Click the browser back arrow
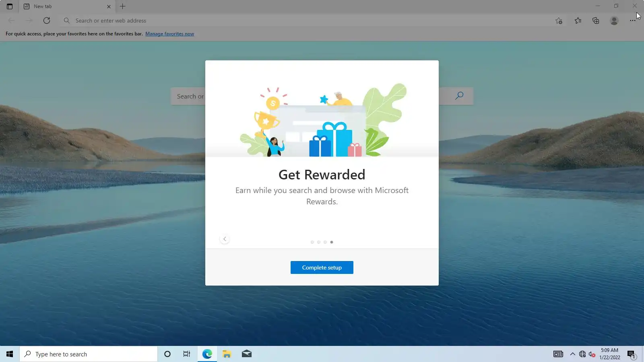The image size is (644, 362). coord(11,21)
